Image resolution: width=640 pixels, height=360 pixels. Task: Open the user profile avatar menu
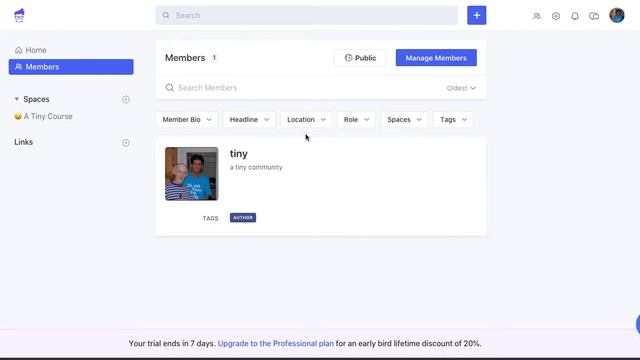[x=617, y=16]
